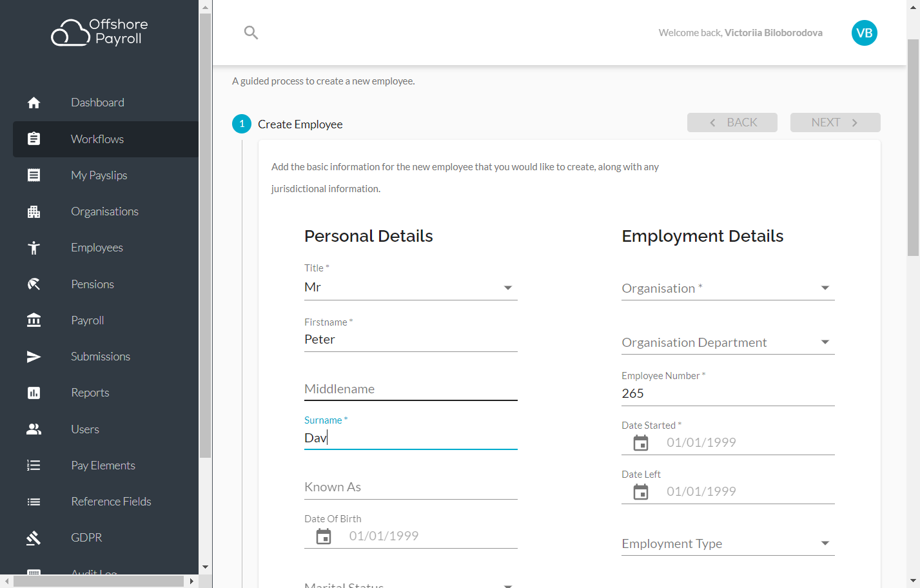
Task: Open the Date Started calendar picker
Action: coord(641,443)
